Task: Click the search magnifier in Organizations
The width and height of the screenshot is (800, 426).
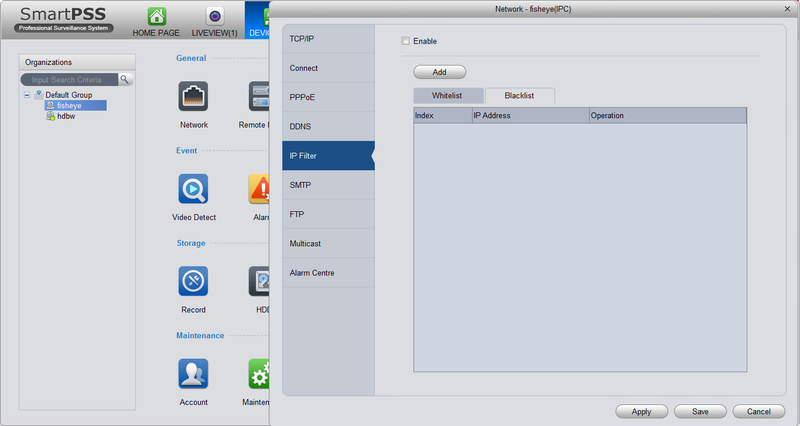Action: pyautogui.click(x=124, y=80)
